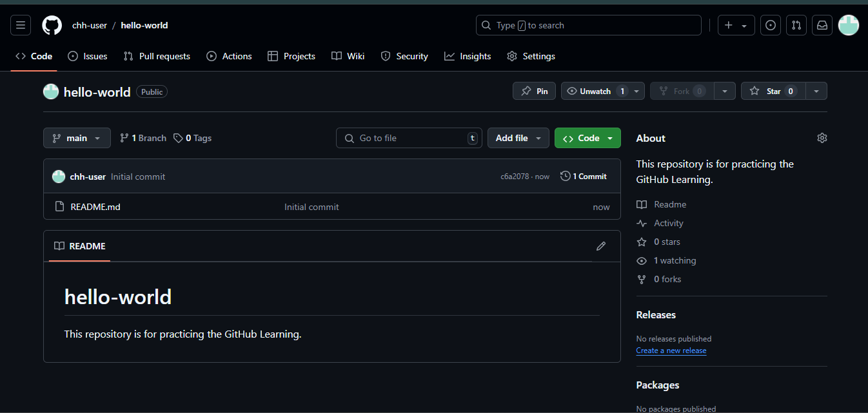Open the README.md file

point(95,207)
